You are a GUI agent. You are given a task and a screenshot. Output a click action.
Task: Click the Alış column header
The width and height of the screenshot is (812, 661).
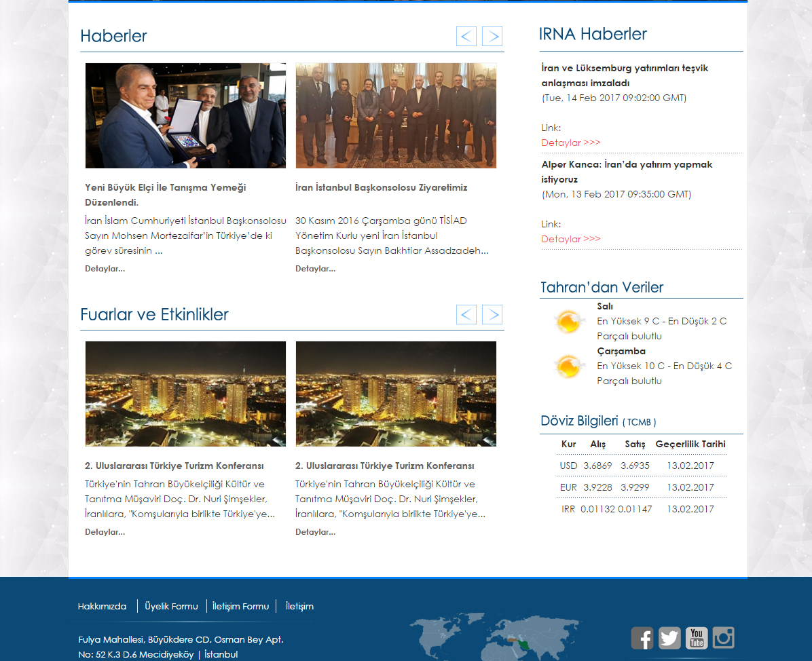point(597,444)
